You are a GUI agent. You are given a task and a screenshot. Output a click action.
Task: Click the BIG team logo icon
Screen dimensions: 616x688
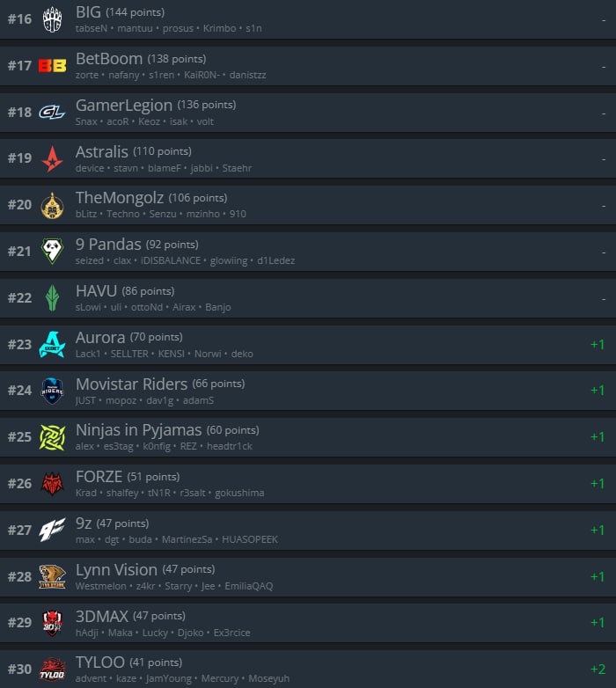52,19
